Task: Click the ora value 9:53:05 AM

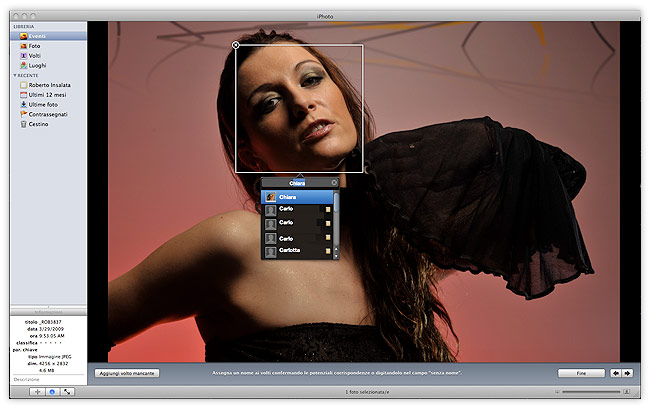Action: pos(52,336)
